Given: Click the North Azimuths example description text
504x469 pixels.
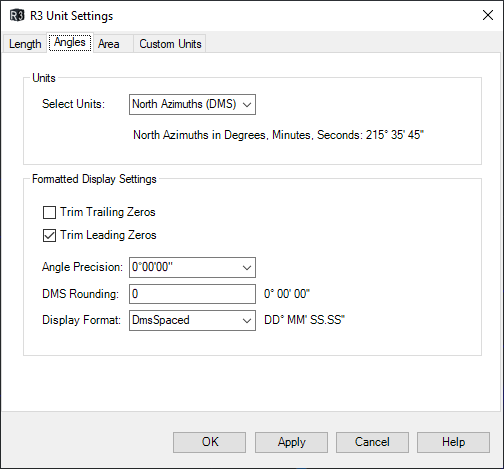Looking at the screenshot, I should pyautogui.click(x=278, y=135).
